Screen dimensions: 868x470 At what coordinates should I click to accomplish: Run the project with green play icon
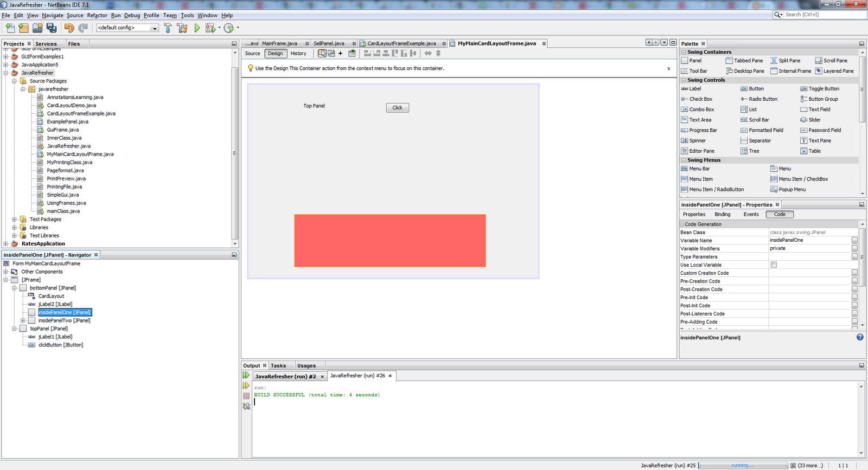(197, 28)
